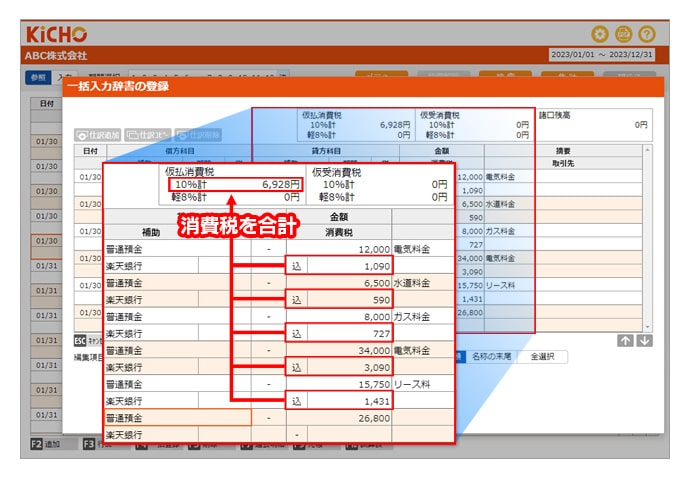Select the orange-outlined 01/30 row in background list
Image resolution: width=693 pixels, height=502 pixels.
(46, 247)
